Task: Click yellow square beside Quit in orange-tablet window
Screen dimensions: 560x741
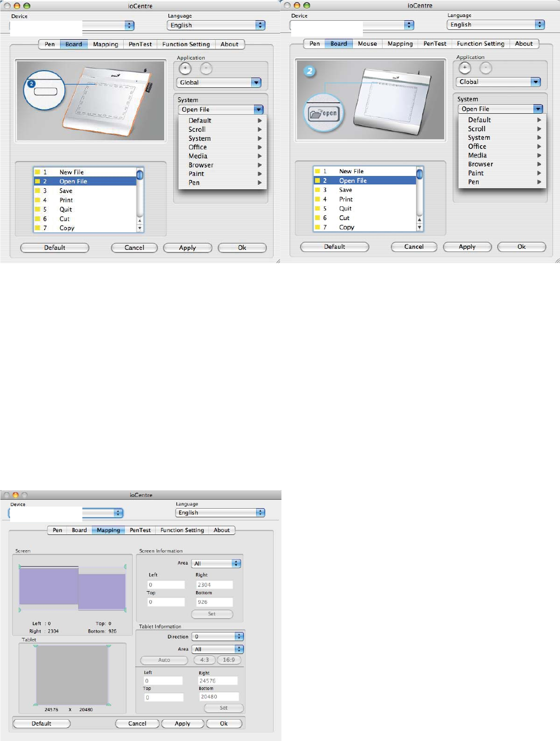Action: point(38,209)
